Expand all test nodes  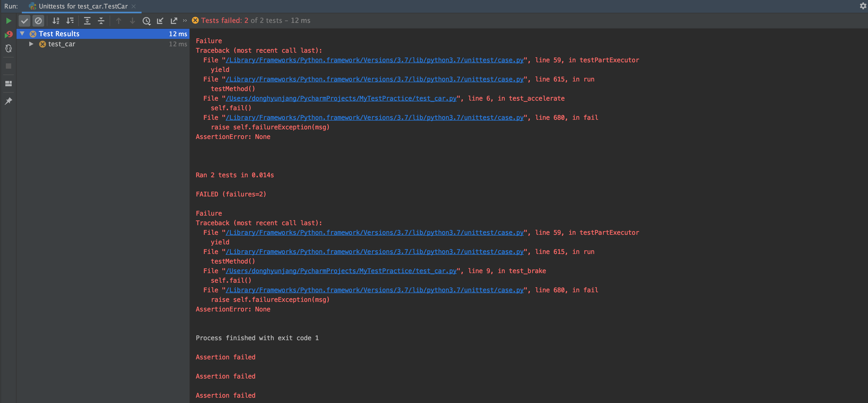click(87, 21)
